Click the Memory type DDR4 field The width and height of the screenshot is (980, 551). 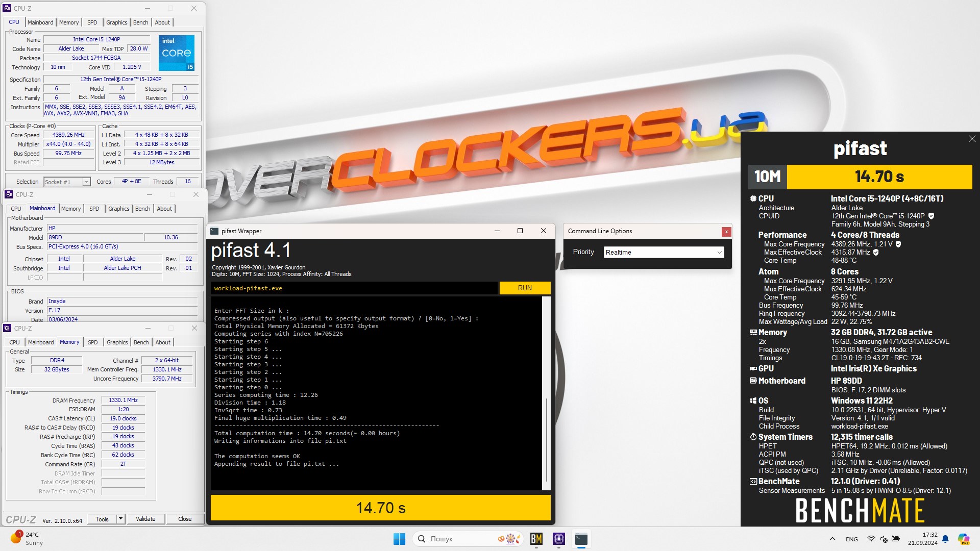point(57,361)
